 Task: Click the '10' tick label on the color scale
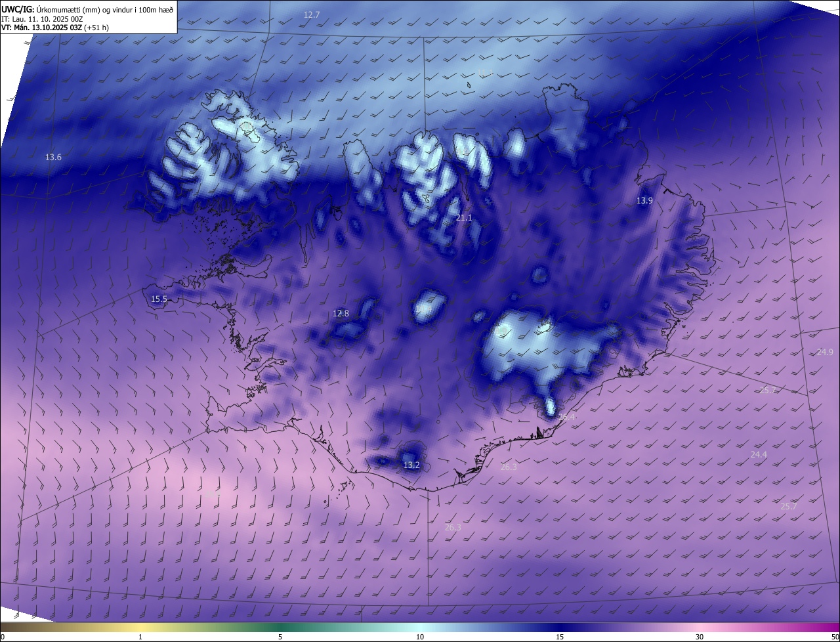420,637
